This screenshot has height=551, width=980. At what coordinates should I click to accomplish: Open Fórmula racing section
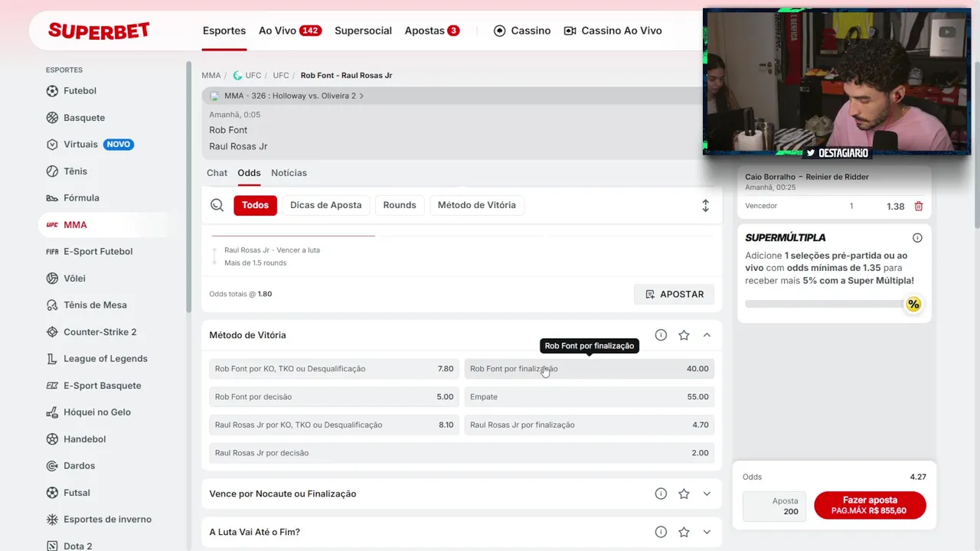tap(81, 198)
